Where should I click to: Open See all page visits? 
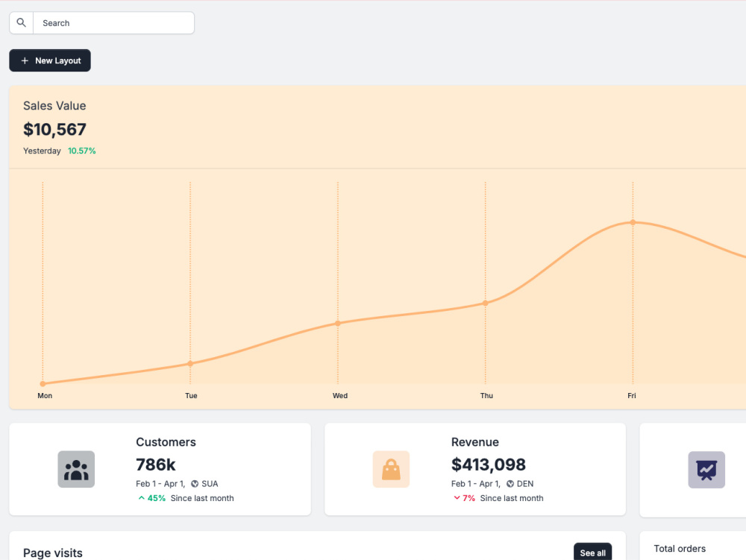click(x=593, y=553)
